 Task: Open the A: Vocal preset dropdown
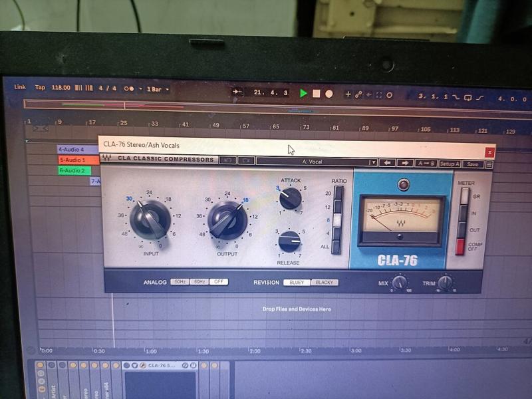(x=317, y=162)
